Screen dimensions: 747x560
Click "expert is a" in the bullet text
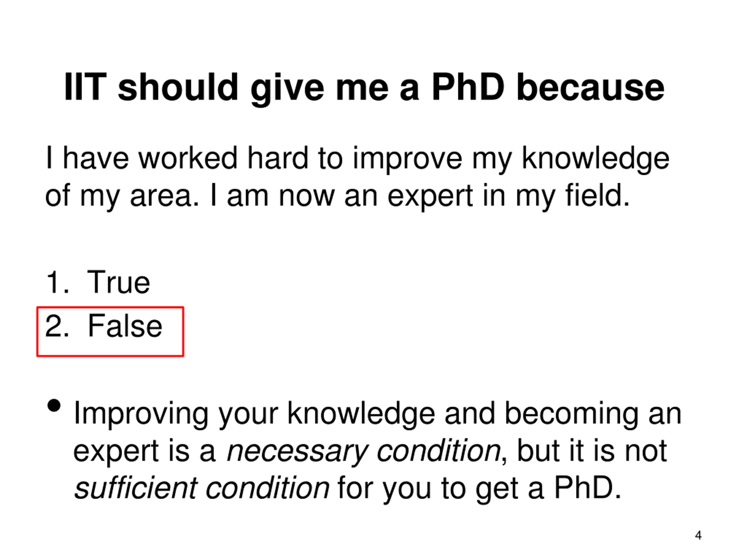pyautogui.click(x=144, y=451)
